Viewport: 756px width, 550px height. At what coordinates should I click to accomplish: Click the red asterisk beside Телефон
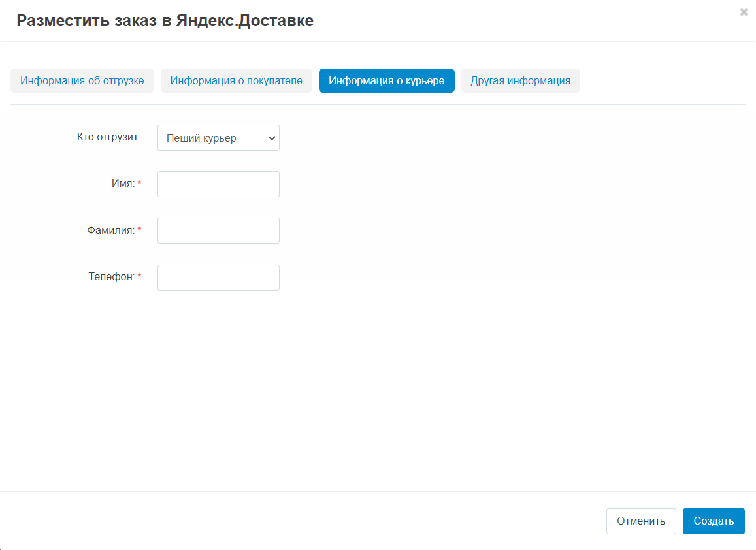[139, 277]
